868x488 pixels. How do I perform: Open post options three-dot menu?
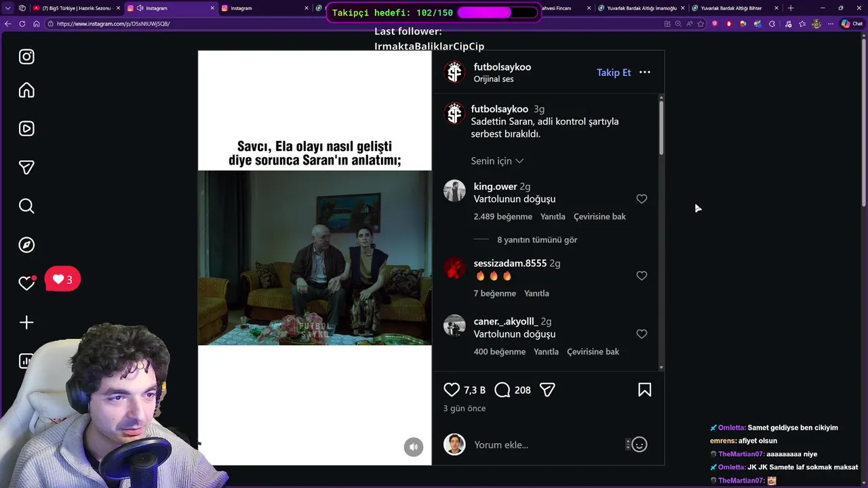click(645, 73)
